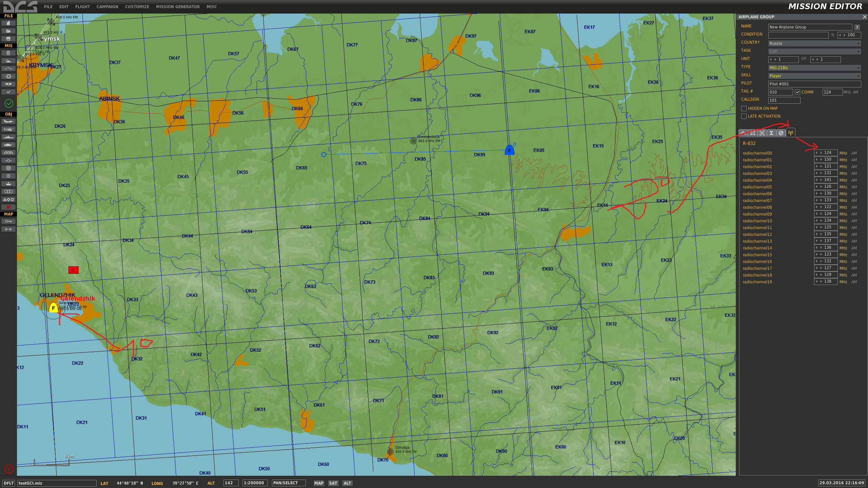This screenshot has height=488, width=868.
Task: Open the CUSTOMIZE menu
Action: (137, 7)
